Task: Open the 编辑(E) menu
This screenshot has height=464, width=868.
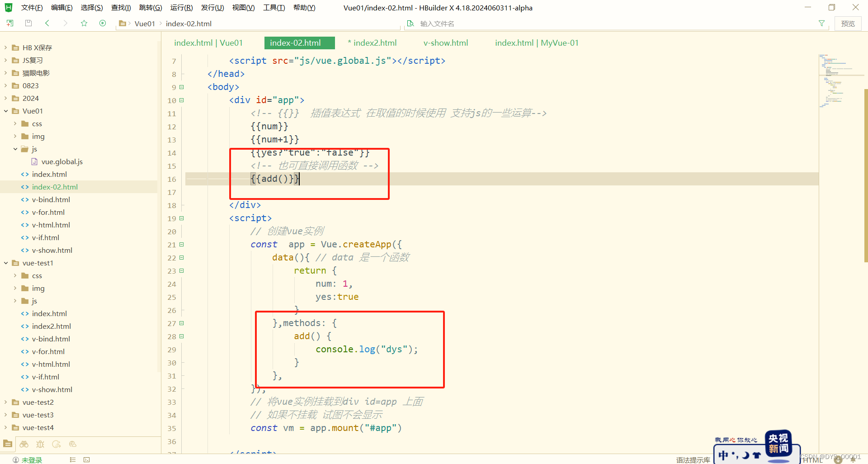Action: coord(61,8)
